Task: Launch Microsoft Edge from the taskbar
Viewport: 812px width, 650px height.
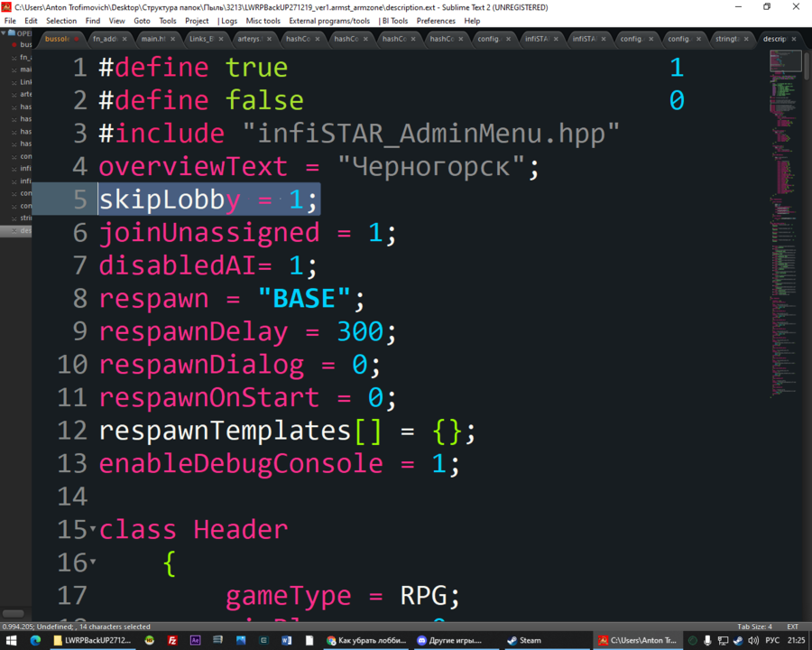Action: click(x=35, y=641)
